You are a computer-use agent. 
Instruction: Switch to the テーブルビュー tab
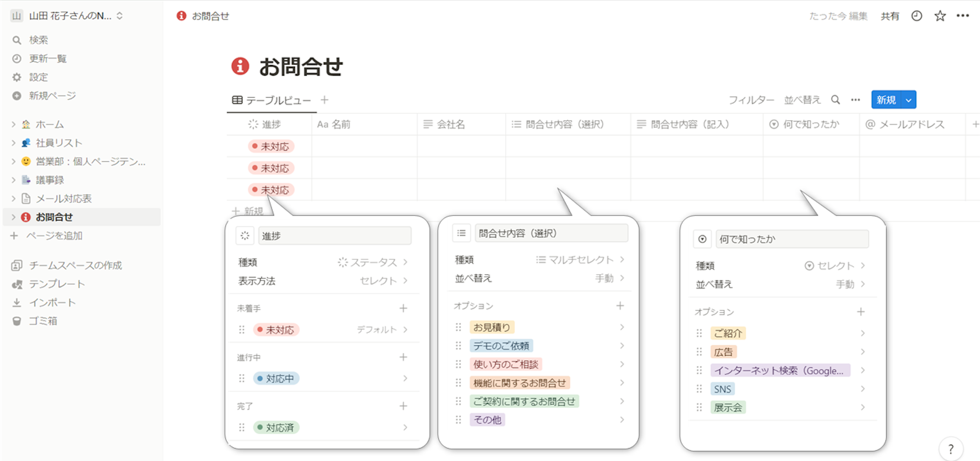[x=272, y=100]
